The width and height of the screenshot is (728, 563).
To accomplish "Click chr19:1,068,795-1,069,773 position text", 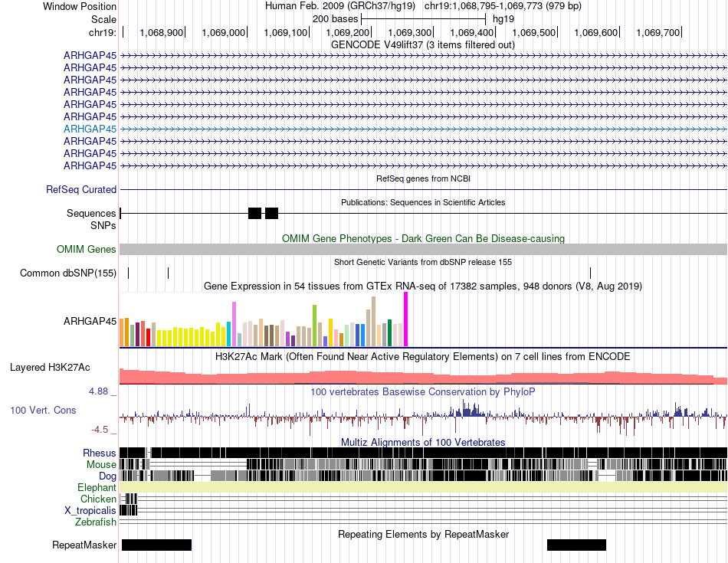I will (503, 6).
